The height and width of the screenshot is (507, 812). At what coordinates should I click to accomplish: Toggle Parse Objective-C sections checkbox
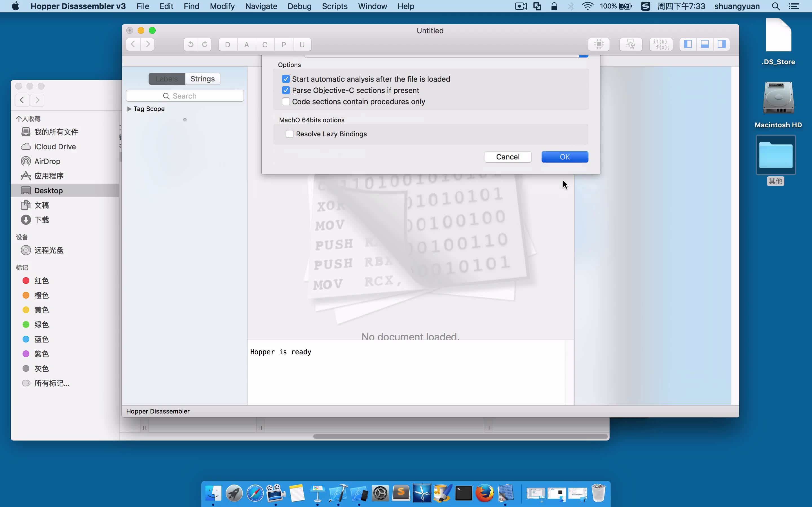286,90
